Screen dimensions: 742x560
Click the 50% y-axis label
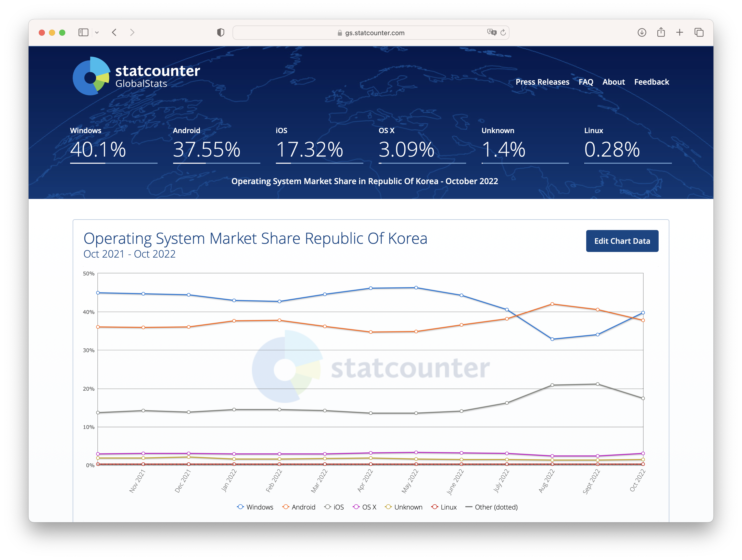click(x=88, y=273)
